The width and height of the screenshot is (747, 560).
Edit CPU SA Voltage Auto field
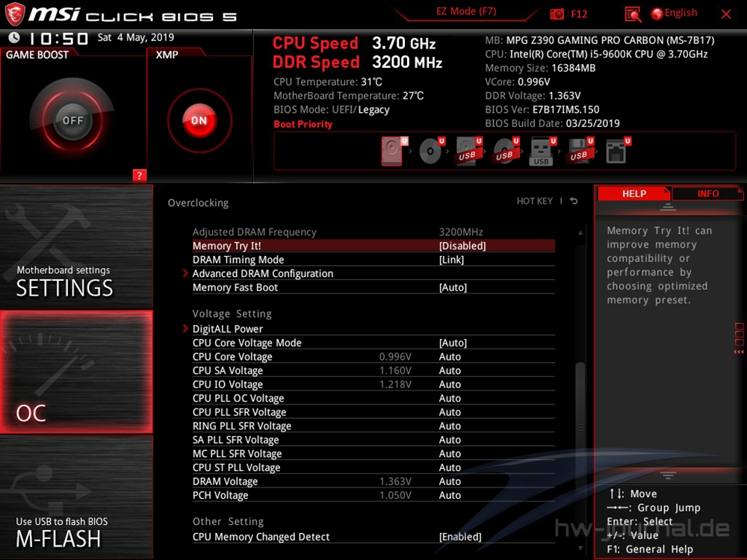[450, 370]
